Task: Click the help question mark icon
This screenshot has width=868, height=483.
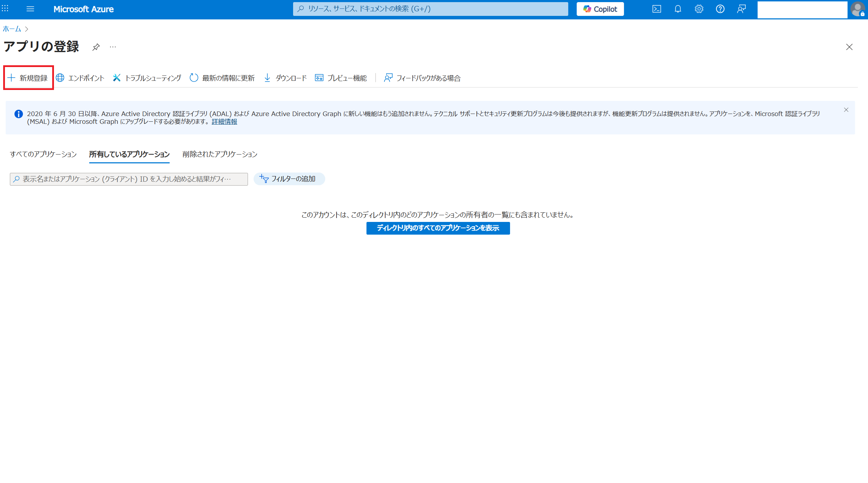Action: tap(720, 9)
